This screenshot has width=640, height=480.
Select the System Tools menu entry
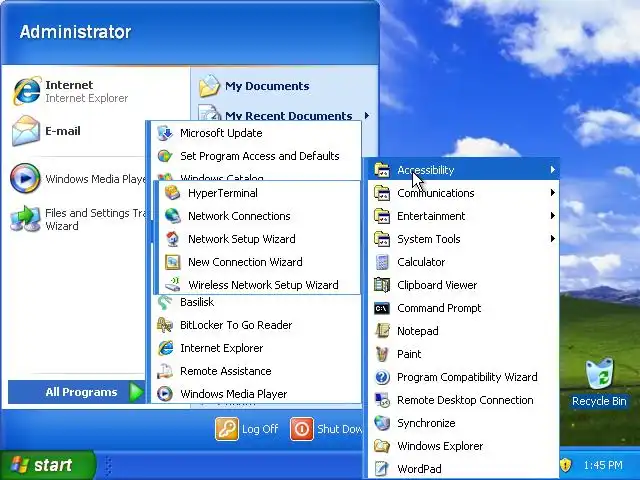pos(463,239)
